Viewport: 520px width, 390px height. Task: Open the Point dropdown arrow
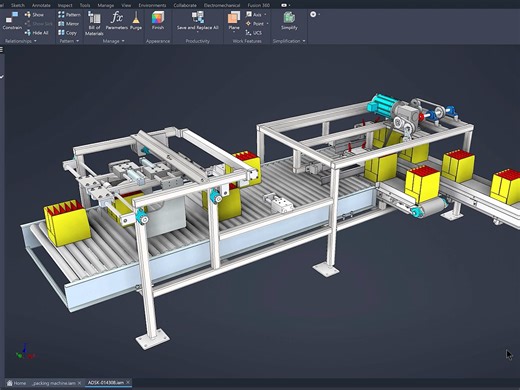click(267, 24)
